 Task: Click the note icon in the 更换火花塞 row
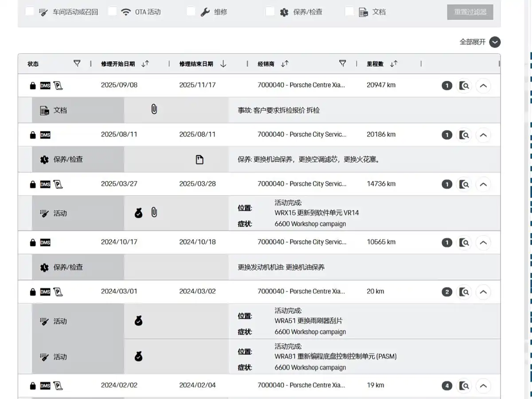199,160
